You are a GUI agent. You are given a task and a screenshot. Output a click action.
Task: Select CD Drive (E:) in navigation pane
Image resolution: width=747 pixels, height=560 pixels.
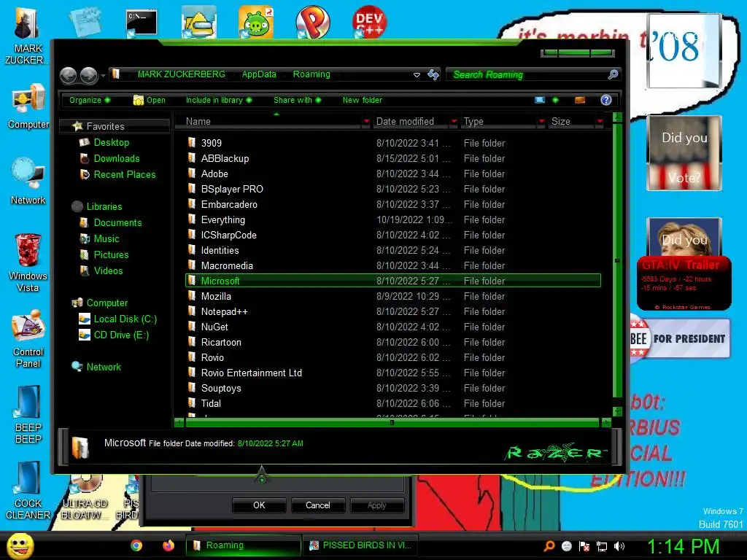coord(121,335)
